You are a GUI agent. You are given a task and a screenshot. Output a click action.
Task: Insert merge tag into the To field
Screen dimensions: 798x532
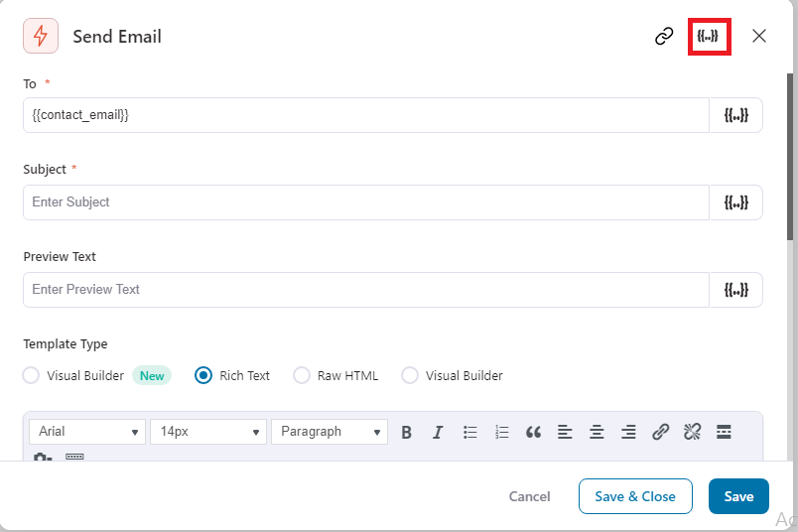735,115
